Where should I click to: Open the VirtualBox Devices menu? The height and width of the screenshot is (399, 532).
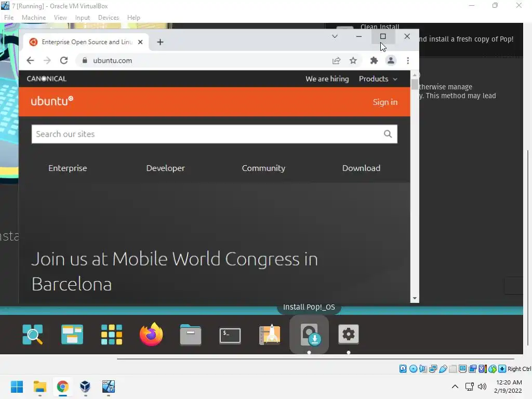[109, 18]
